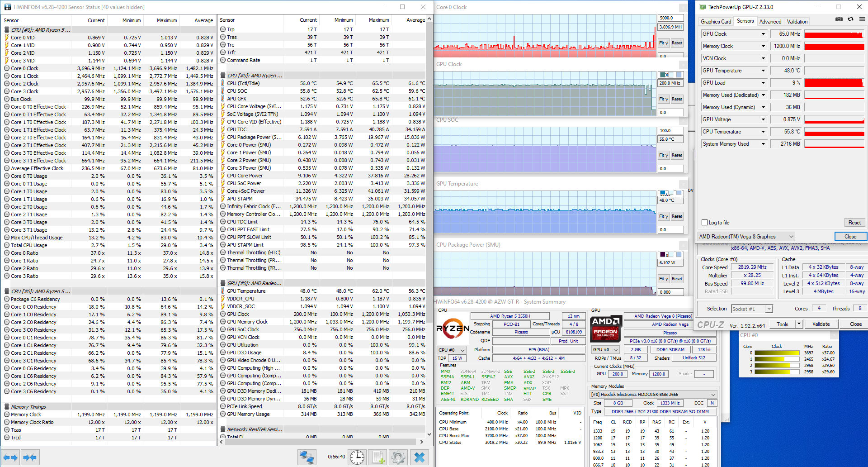Select the CPU PPT FAST Limit row
Image resolution: width=868 pixels, height=467 pixels.
322,229
